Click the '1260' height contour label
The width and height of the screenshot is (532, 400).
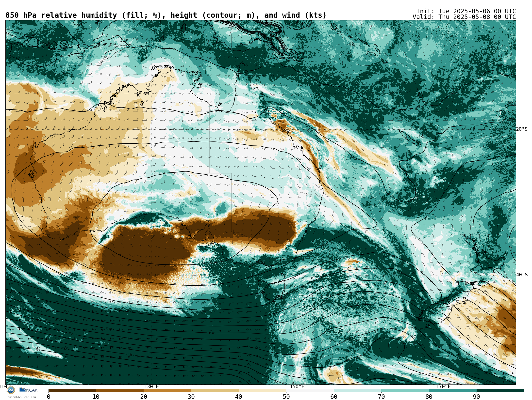pos(131,355)
